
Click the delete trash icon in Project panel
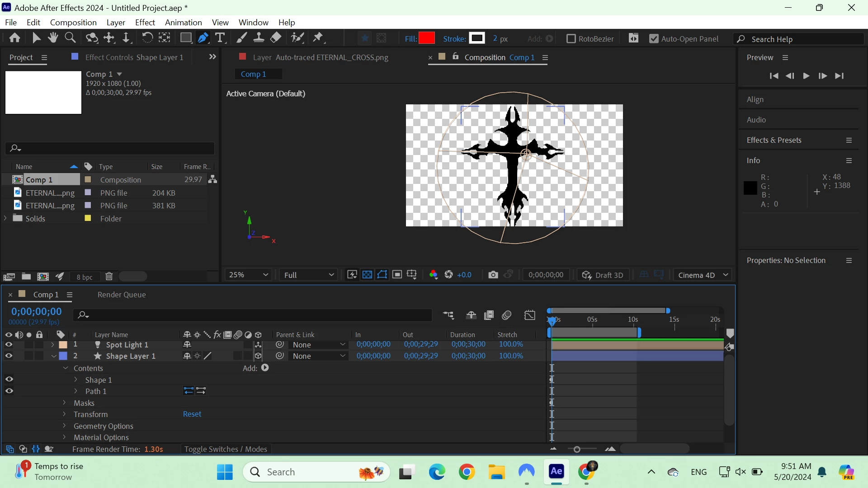[109, 277]
